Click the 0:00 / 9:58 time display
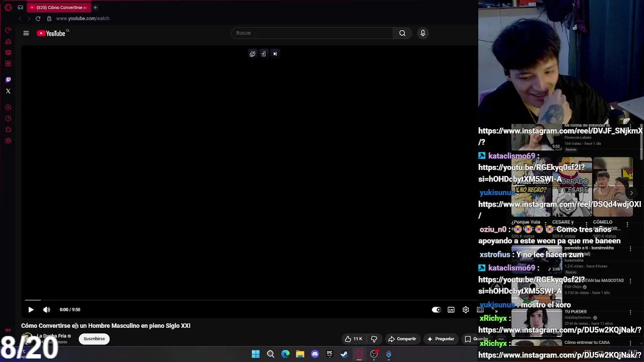 coord(70,310)
